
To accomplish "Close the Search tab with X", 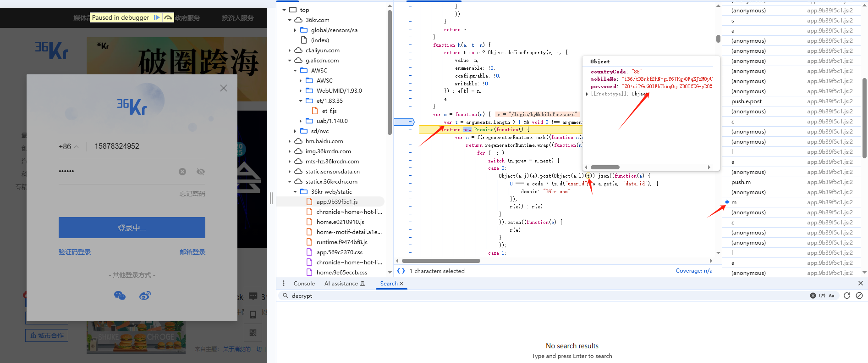I will [401, 284].
